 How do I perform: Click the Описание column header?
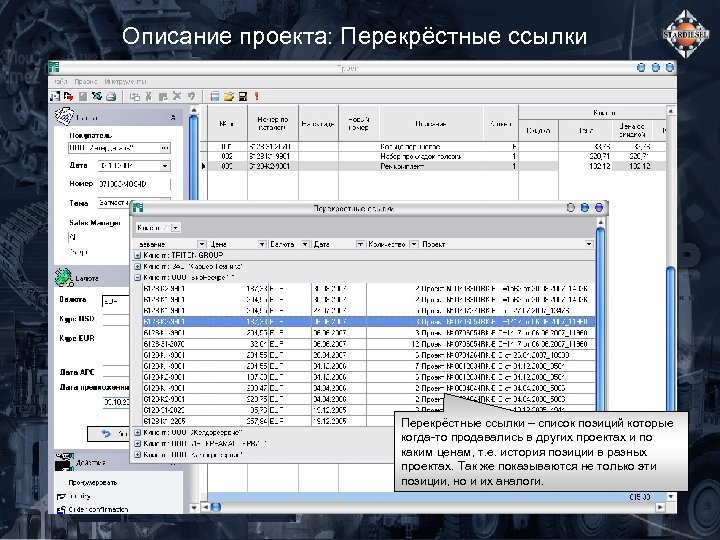(431, 124)
